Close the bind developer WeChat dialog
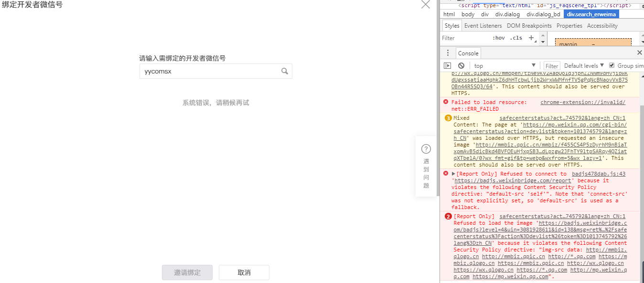The height and width of the screenshot is (283, 644). [x=425, y=4]
